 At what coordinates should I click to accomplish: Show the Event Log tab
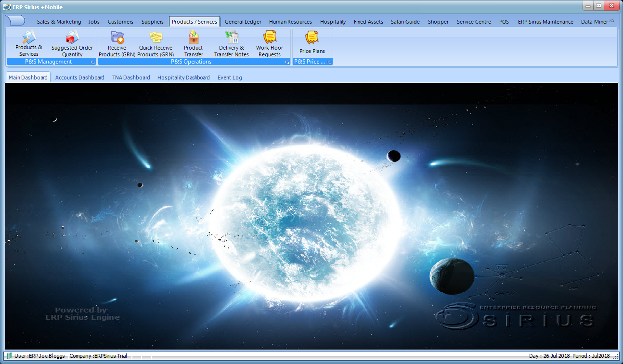click(230, 77)
